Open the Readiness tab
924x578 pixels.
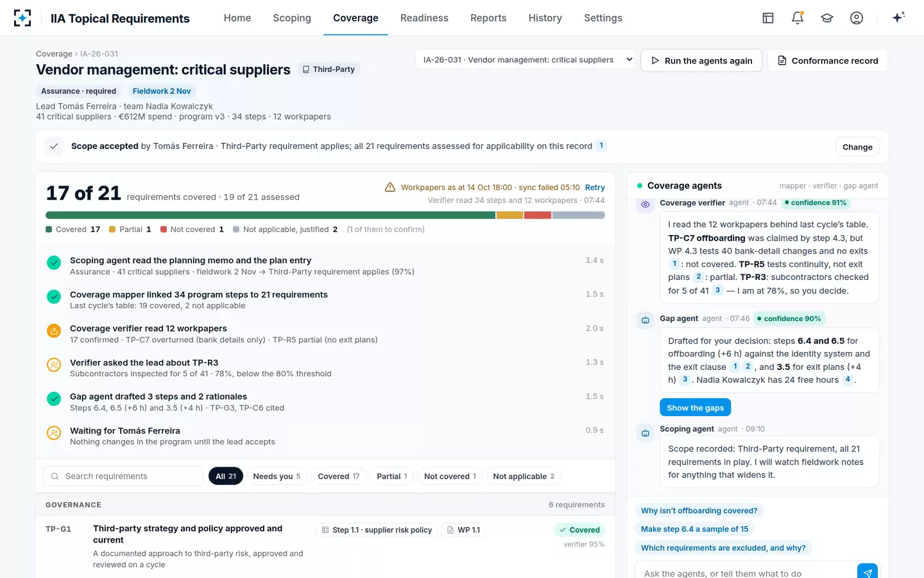tap(424, 18)
